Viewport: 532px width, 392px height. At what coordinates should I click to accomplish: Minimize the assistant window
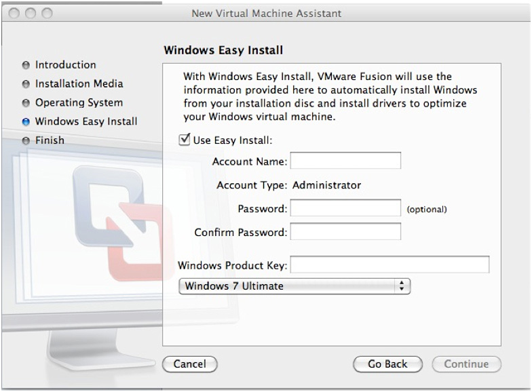(x=31, y=14)
